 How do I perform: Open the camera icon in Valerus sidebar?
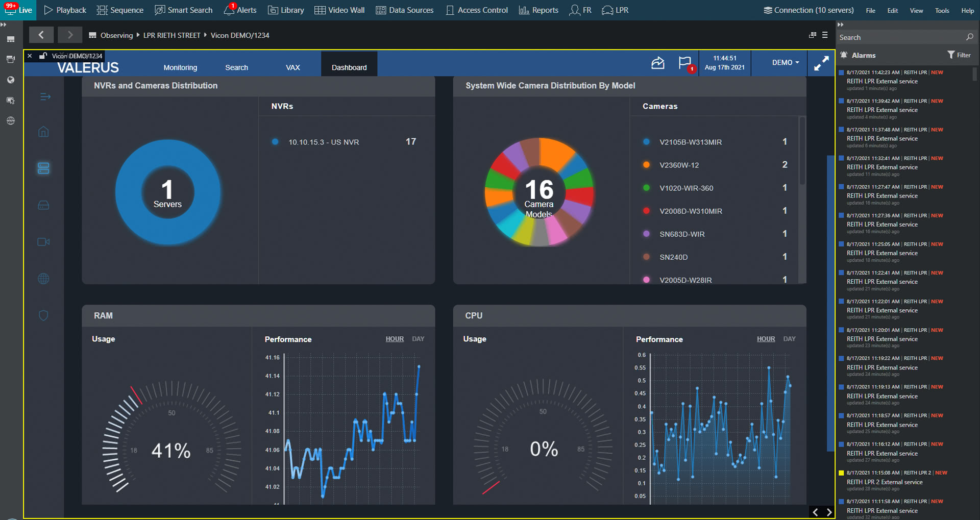[x=43, y=242]
